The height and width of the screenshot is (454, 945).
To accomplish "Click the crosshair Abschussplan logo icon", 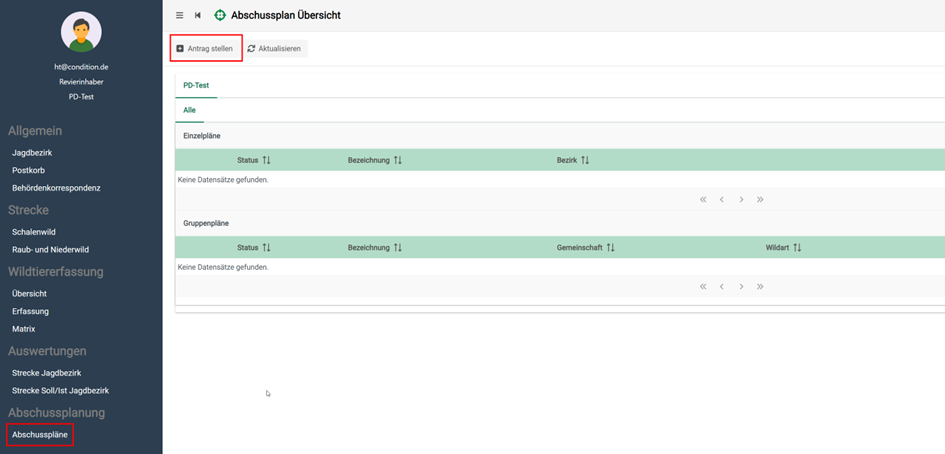I will point(220,15).
